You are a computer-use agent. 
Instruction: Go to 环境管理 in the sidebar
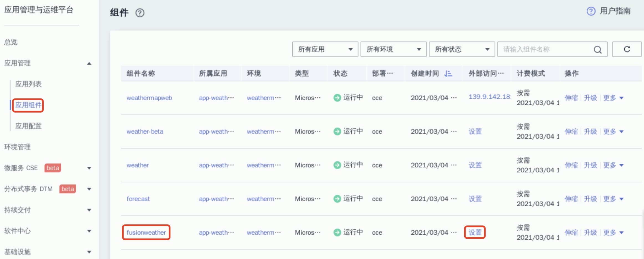click(x=17, y=147)
